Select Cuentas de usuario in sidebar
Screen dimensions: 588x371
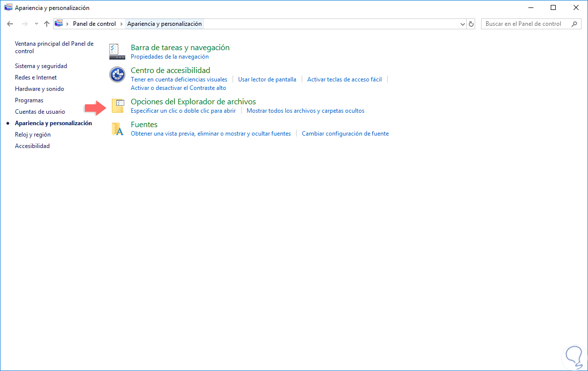(x=40, y=112)
